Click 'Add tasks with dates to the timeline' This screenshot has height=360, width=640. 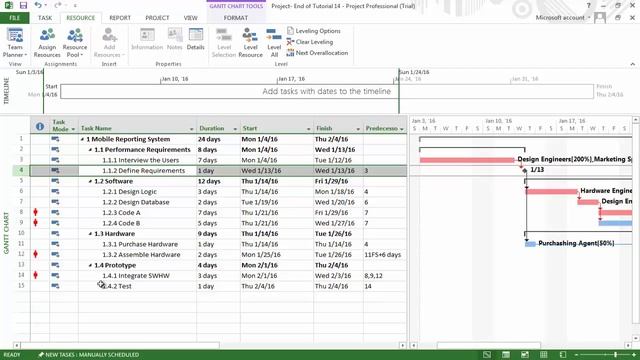click(327, 91)
